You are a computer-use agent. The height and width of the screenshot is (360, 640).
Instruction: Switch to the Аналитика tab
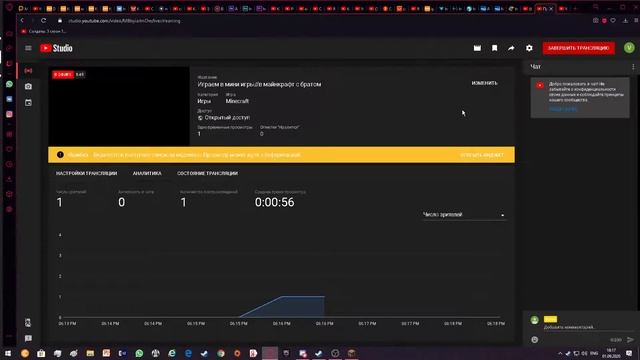click(x=147, y=173)
